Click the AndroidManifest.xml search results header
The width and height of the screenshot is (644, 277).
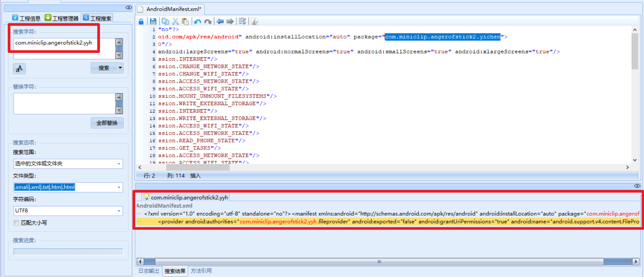[164, 206]
